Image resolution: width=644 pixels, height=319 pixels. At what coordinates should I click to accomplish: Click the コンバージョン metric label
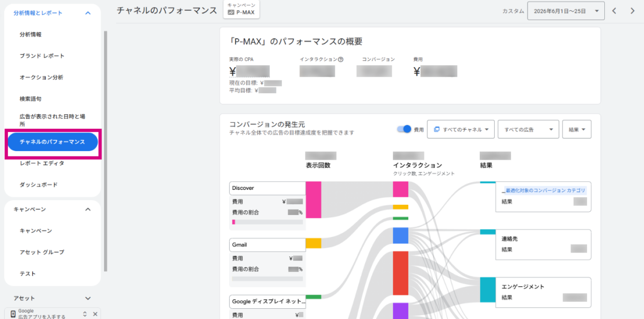pos(378,60)
